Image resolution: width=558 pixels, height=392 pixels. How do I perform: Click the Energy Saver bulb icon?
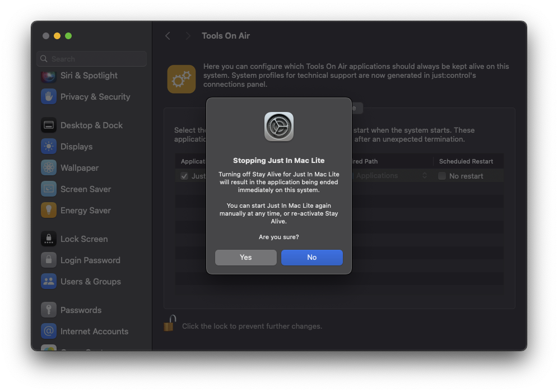tap(49, 211)
